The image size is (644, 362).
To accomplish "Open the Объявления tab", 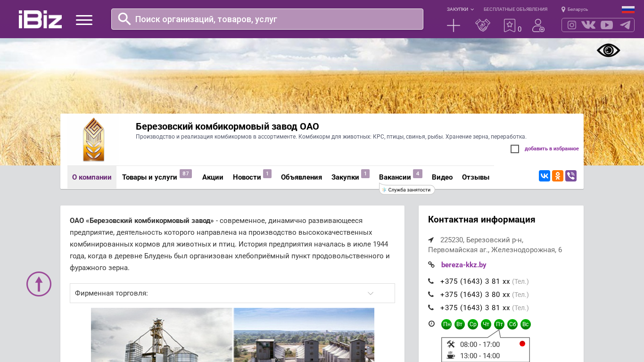I will [x=301, y=177].
